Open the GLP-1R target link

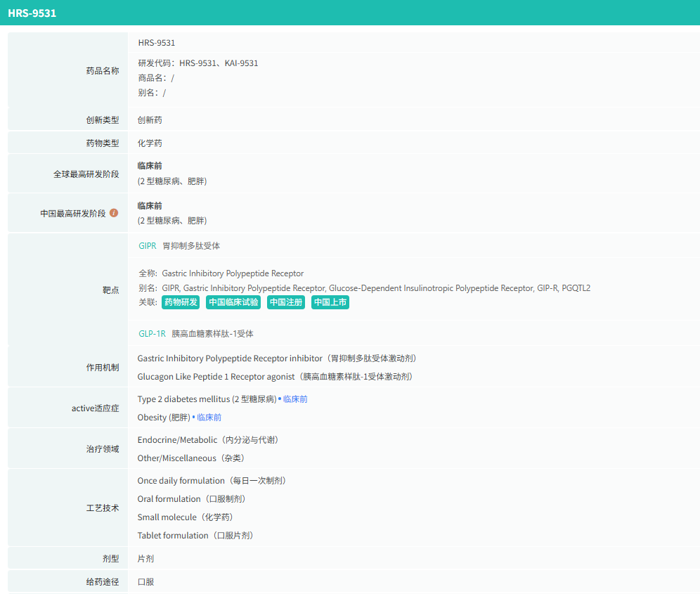pyautogui.click(x=152, y=334)
